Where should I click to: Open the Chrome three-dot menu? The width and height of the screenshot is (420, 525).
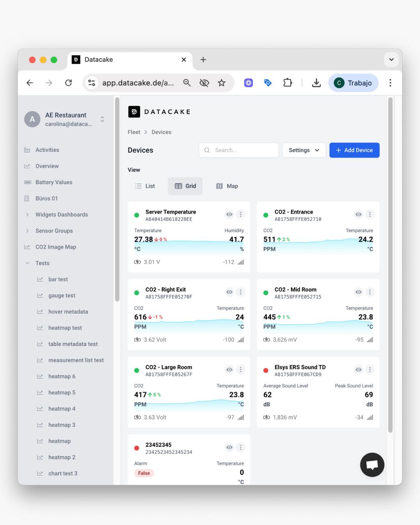tap(390, 83)
